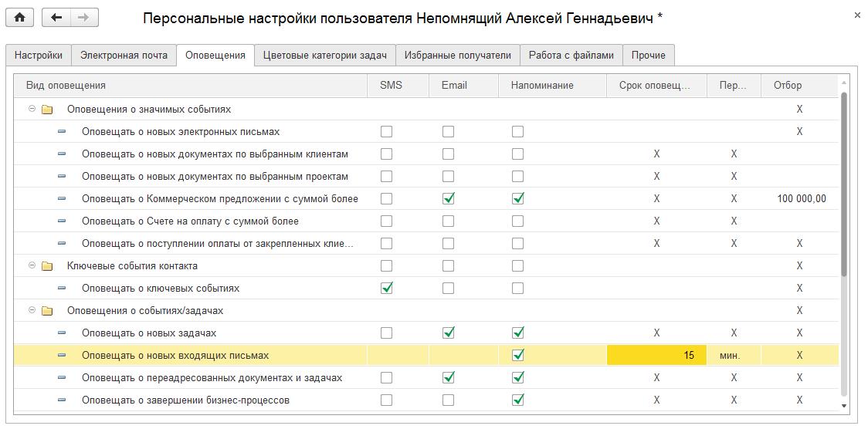Image resolution: width=868 pixels, height=429 pixels.
Task: Disable SMS for 'Оповещать о ключевых событиях'
Action: click(386, 289)
